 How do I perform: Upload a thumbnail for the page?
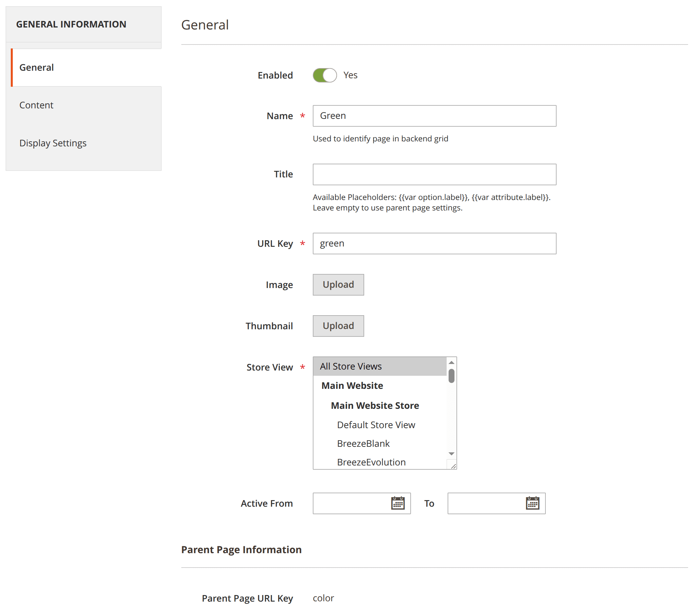338,326
